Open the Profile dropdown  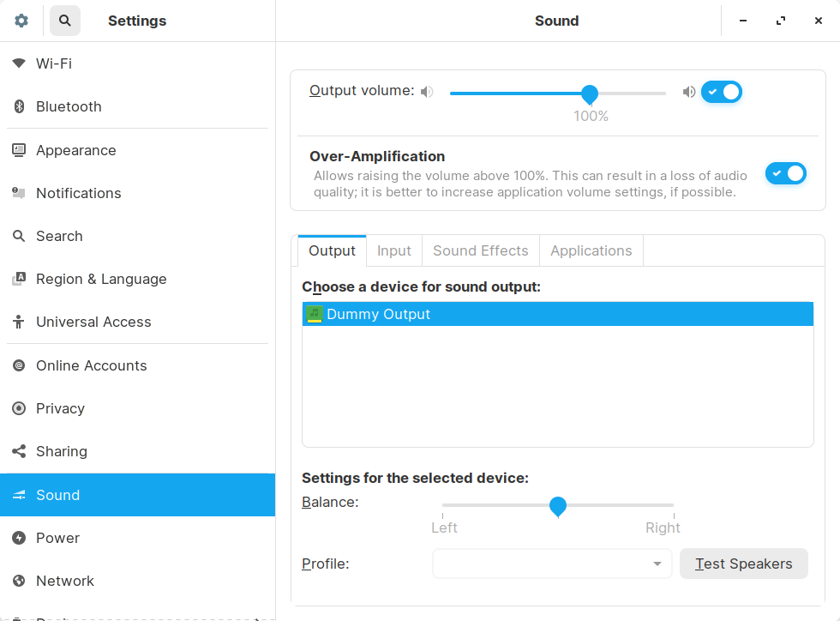tap(552, 564)
